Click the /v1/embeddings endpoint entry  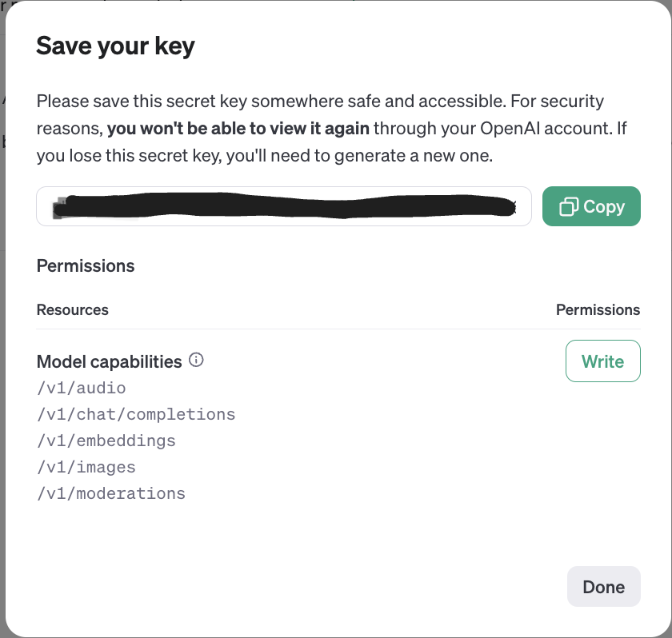coord(106,441)
